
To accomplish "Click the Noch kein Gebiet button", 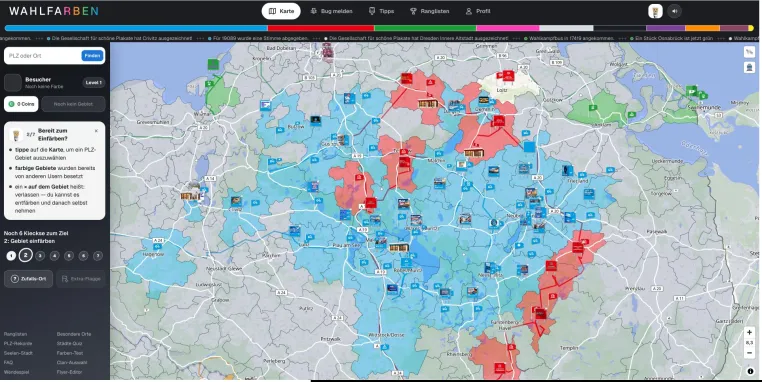I will tap(73, 104).
